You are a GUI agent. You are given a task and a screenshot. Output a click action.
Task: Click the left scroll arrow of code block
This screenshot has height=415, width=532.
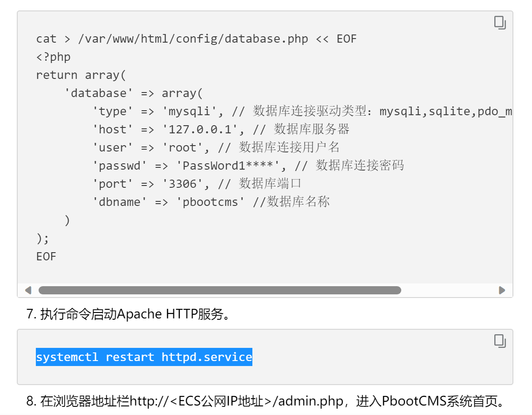pos(28,290)
